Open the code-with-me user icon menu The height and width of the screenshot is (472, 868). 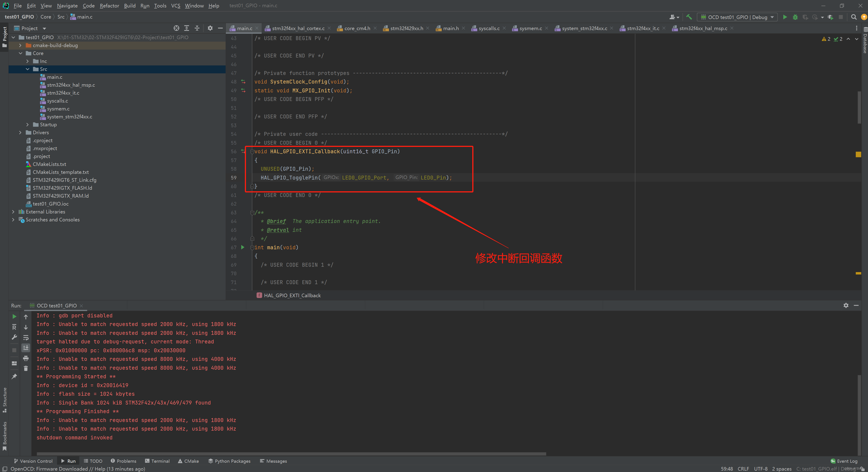674,17
